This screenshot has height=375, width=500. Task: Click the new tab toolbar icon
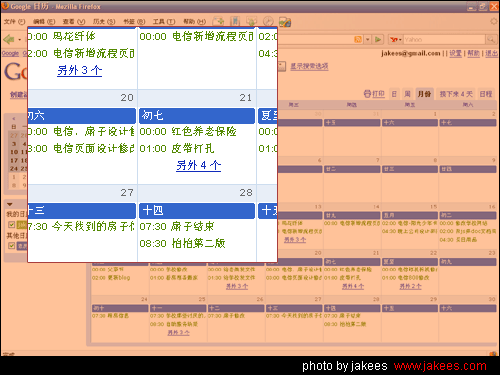coord(218,22)
